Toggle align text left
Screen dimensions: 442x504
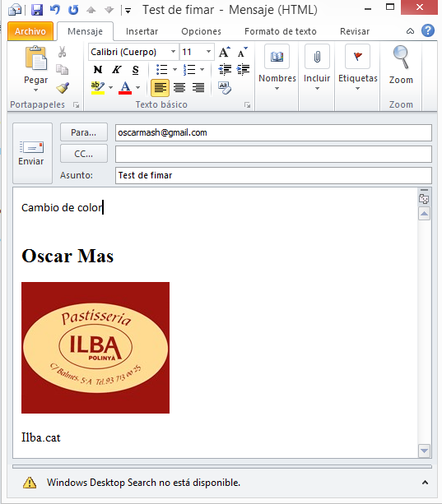point(160,87)
